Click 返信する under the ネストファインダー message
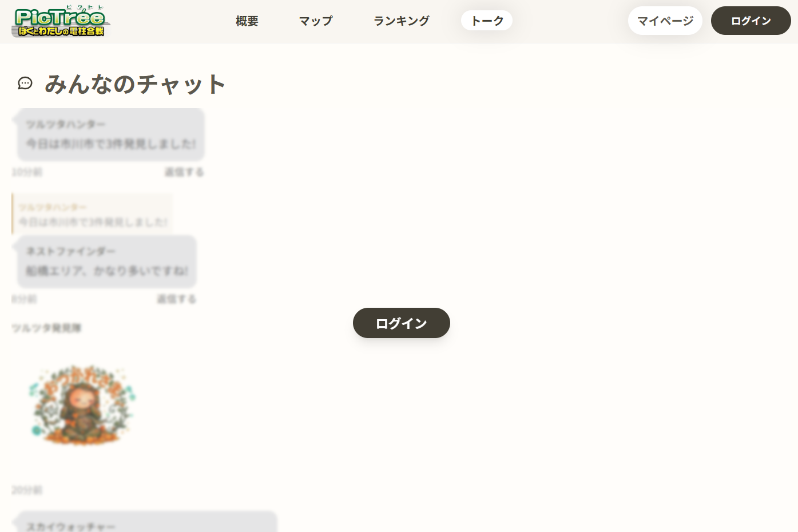The image size is (798, 532). [176, 299]
